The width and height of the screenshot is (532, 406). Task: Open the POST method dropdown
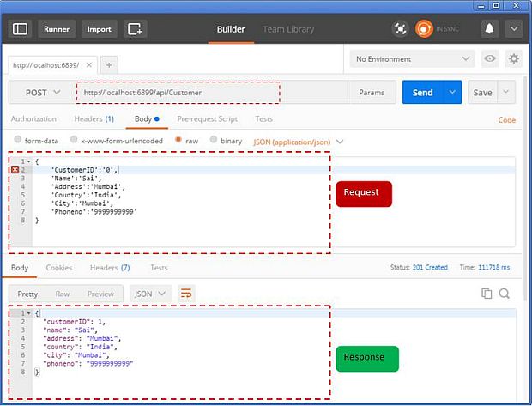(42, 93)
